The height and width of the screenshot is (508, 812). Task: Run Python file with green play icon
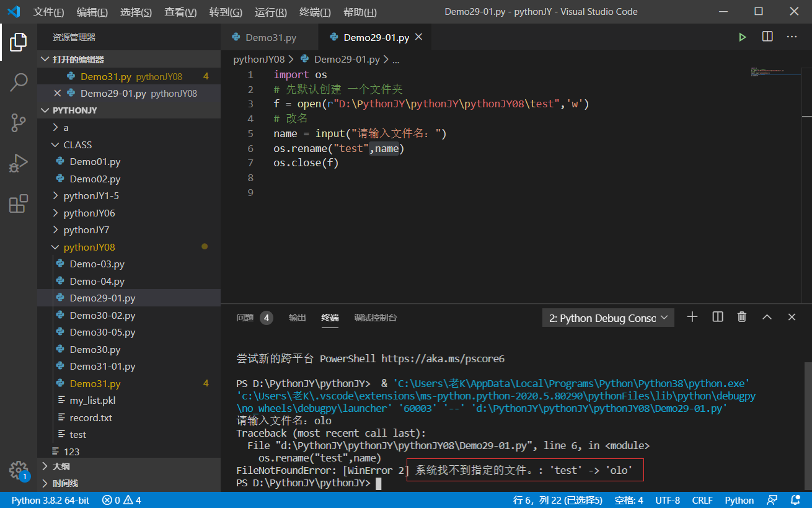click(x=742, y=37)
